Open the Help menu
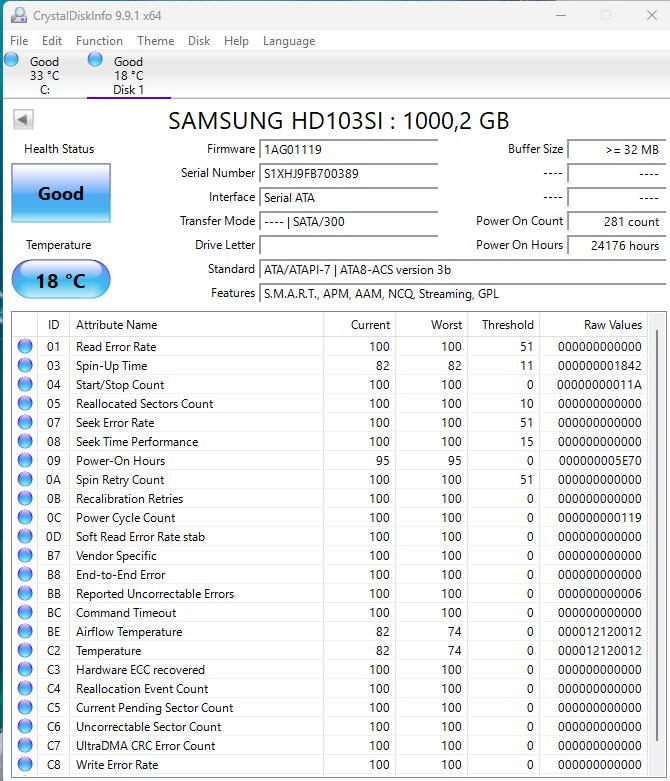This screenshot has height=781, width=670. 236,41
